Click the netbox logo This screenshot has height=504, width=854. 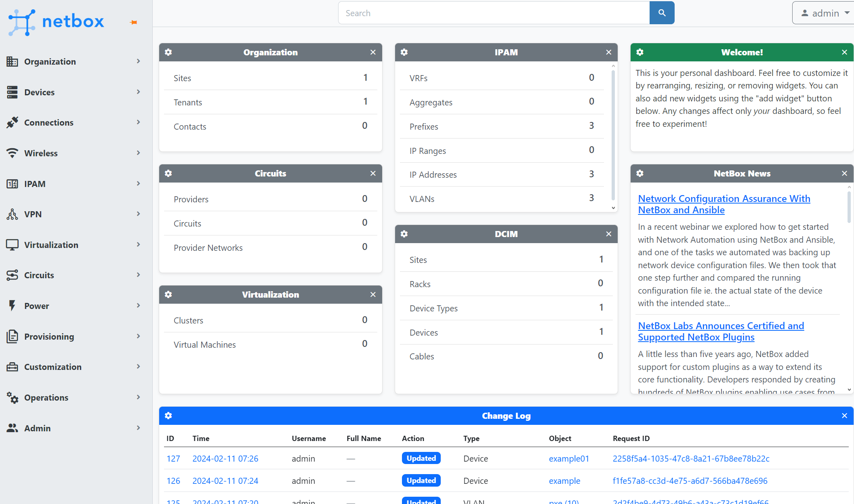[57, 21]
